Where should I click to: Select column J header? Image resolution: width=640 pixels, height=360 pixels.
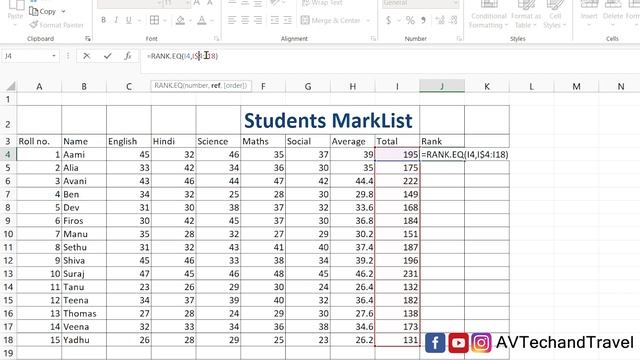(x=442, y=87)
